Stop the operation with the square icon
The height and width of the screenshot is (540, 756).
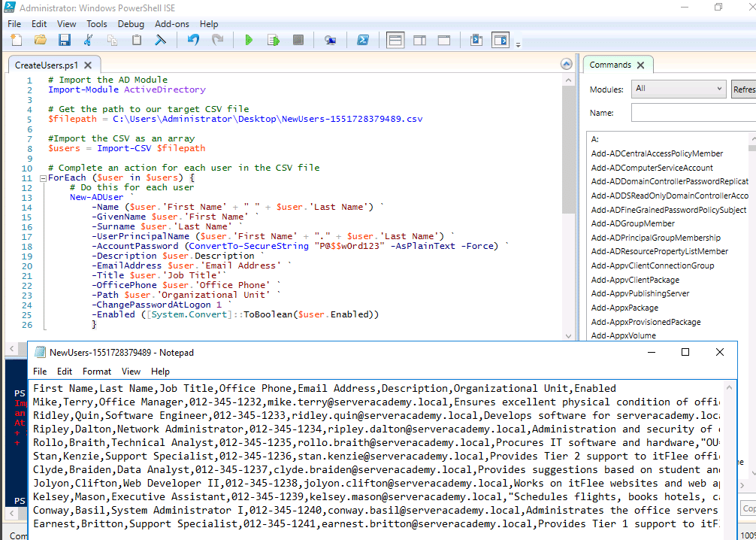click(x=298, y=40)
